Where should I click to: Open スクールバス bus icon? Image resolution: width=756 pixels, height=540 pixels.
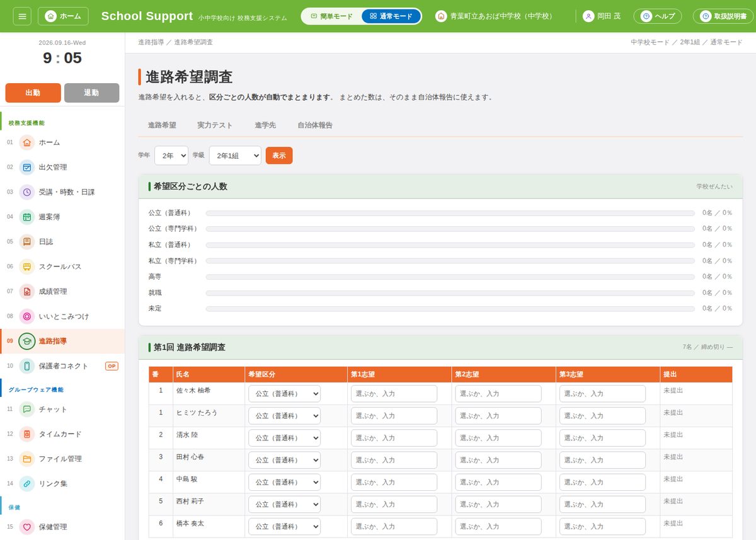[27, 267]
